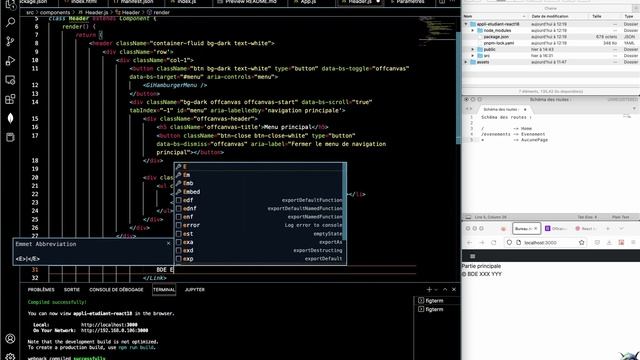The height and width of the screenshot is (360, 640).
Task: Click the browser address bar showing localhost:3000
Action: pyautogui.click(x=545, y=242)
